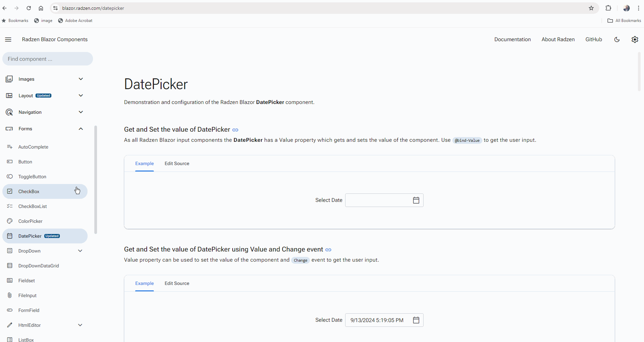Click the Forms section icon
The image size is (644, 342).
9,129
